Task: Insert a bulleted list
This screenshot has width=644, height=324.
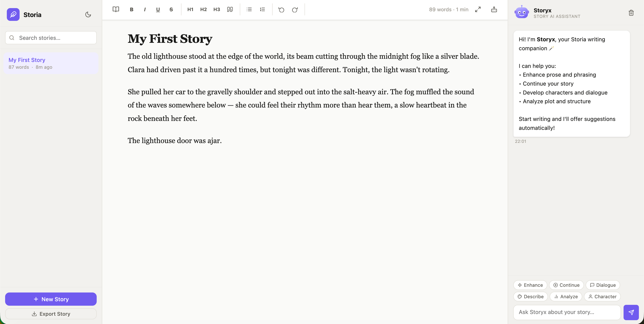Action: pyautogui.click(x=249, y=10)
